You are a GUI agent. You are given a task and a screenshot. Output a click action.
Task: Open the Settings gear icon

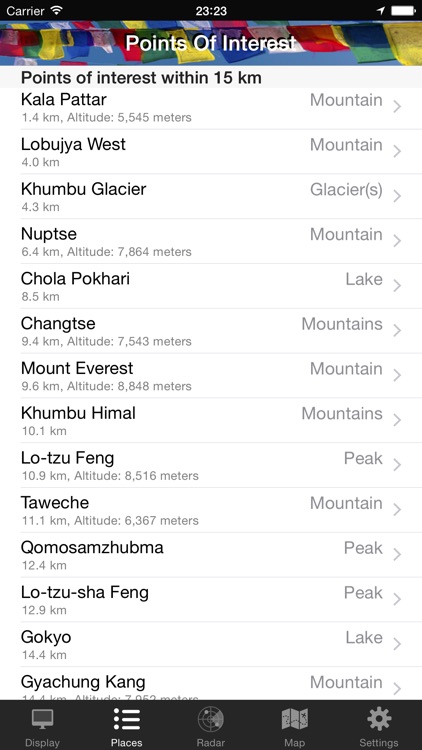[379, 718]
